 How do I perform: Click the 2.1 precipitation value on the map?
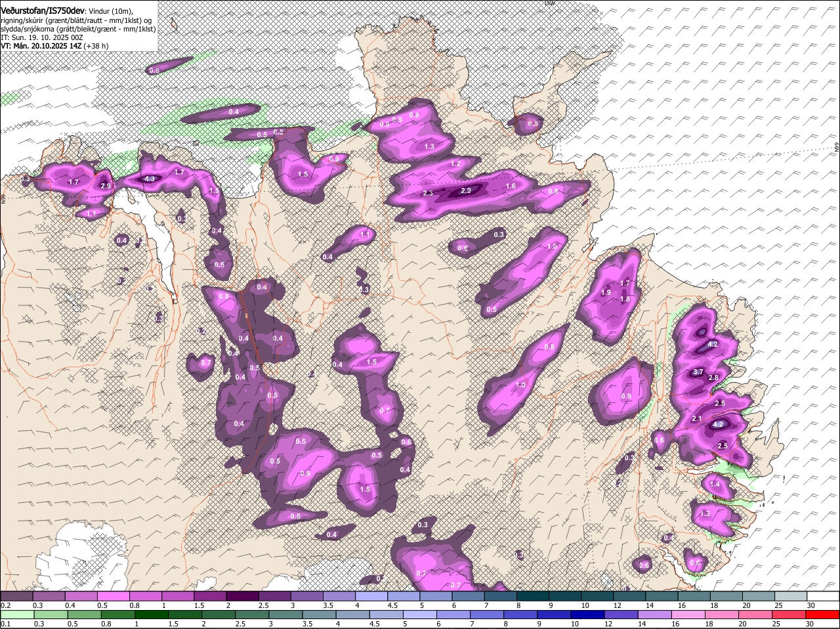(x=697, y=419)
